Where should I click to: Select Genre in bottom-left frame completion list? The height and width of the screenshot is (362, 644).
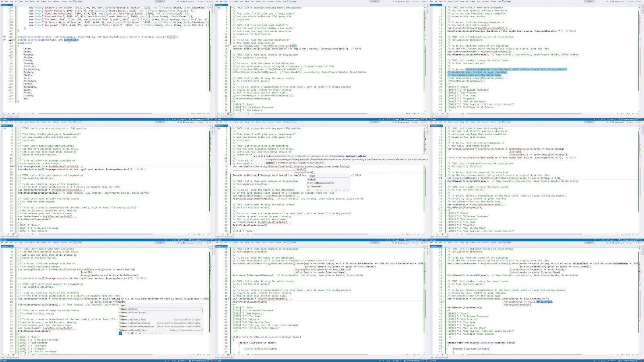(161, 316)
